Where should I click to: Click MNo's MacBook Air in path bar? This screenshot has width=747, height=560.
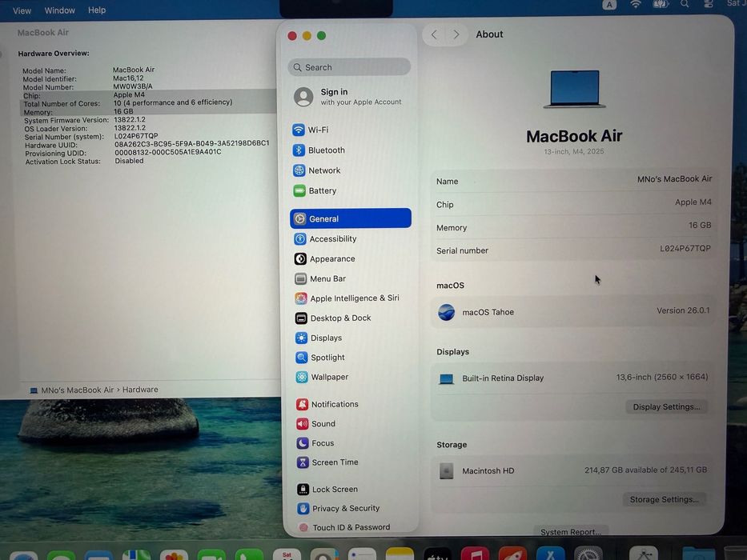[x=71, y=390]
